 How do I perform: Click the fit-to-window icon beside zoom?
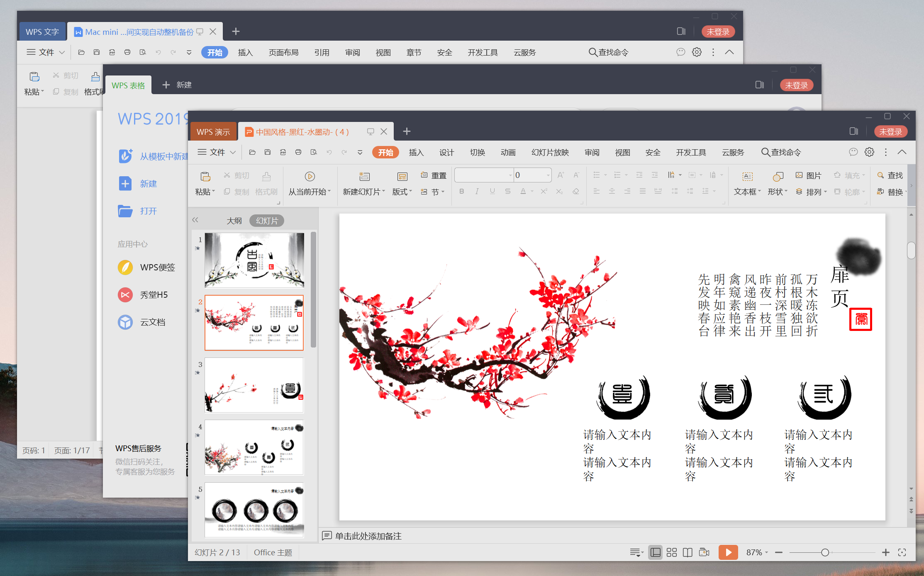(902, 552)
